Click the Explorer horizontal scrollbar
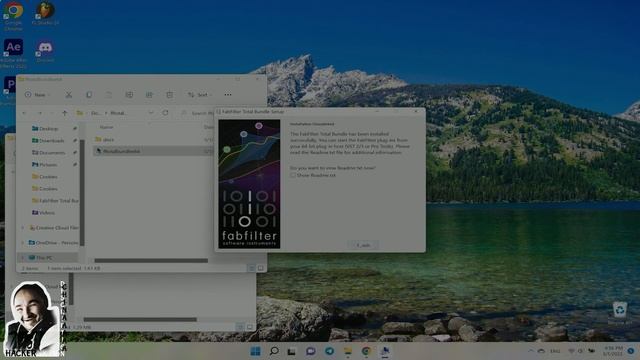The width and height of the screenshot is (640, 360). (151, 260)
